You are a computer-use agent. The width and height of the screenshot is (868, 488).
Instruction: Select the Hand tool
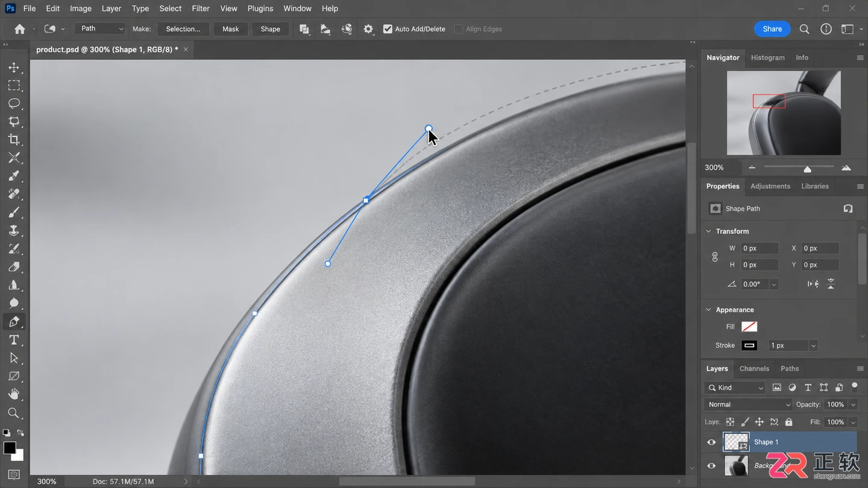[x=14, y=394]
